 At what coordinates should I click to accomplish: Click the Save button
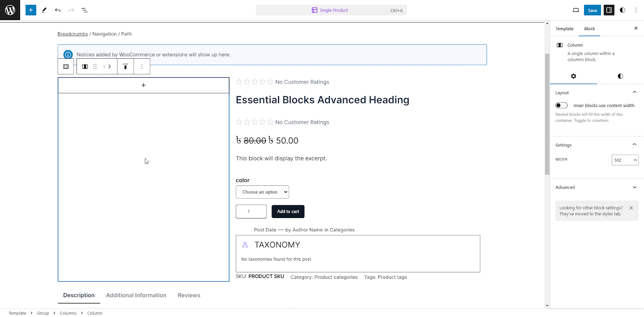coord(592,10)
